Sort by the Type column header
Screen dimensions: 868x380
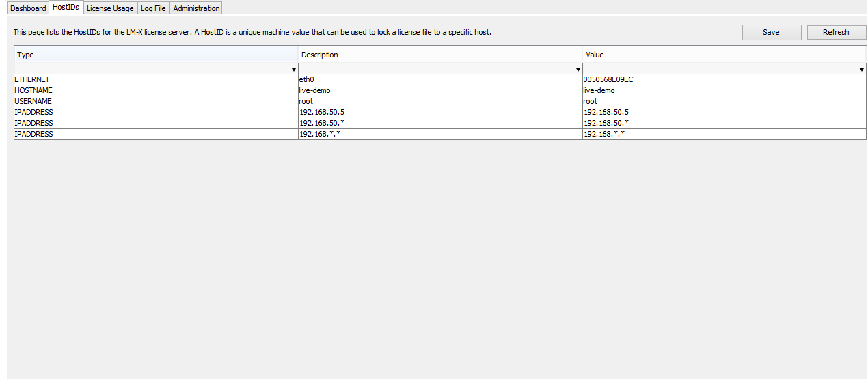pyautogui.click(x=156, y=55)
